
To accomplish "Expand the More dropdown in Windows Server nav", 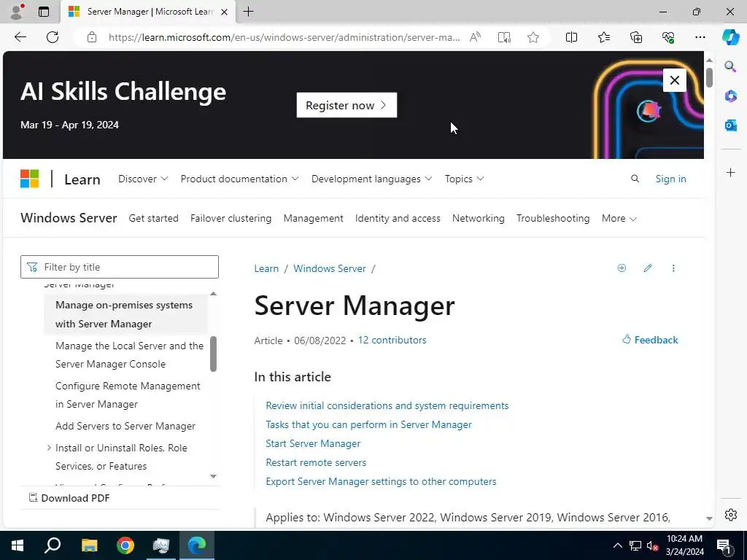I will 619,218.
